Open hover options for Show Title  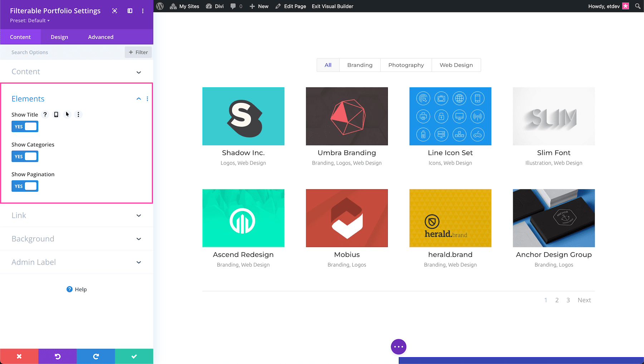tap(67, 115)
